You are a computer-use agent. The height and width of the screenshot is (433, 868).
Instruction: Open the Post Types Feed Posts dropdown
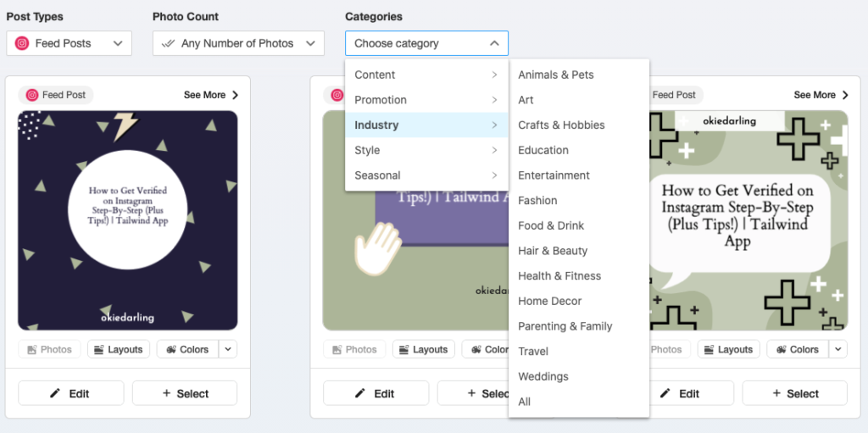[x=69, y=43]
